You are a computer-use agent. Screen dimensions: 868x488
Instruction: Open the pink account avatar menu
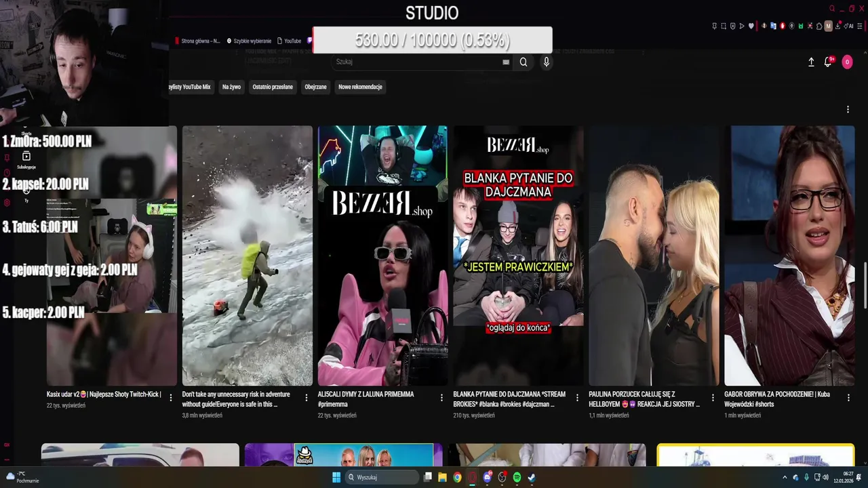[x=847, y=62]
